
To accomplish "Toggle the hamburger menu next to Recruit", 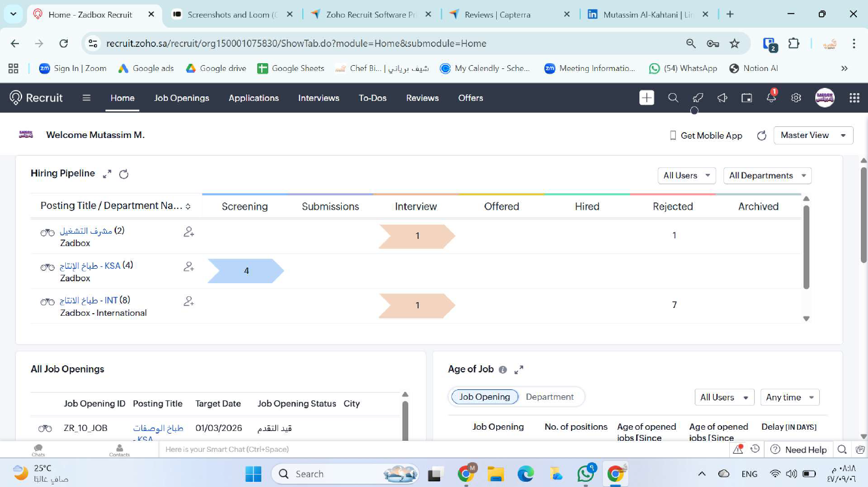I will pyautogui.click(x=87, y=98).
